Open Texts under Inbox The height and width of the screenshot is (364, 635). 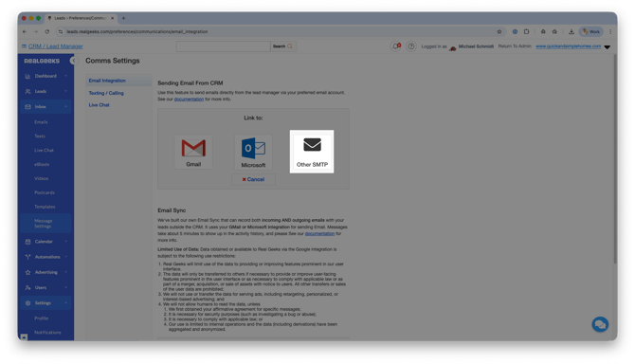pyautogui.click(x=40, y=136)
